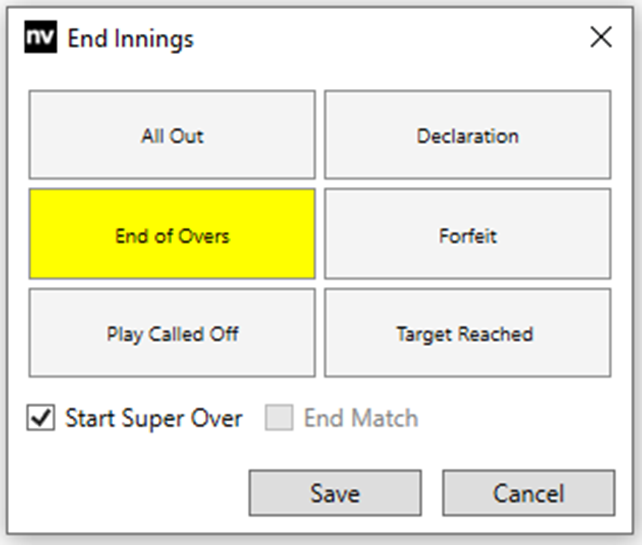Save the end of innings selection
Screen dimensions: 642x545
click(x=335, y=493)
